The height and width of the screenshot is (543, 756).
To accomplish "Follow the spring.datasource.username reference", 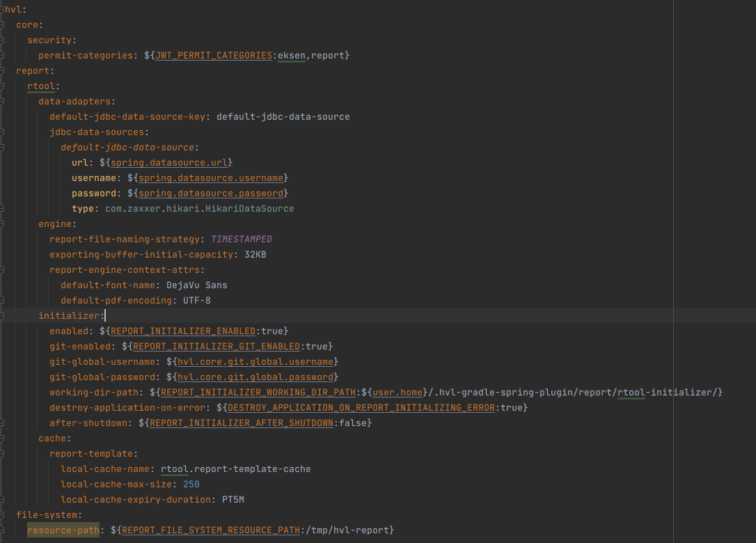I will tap(211, 178).
